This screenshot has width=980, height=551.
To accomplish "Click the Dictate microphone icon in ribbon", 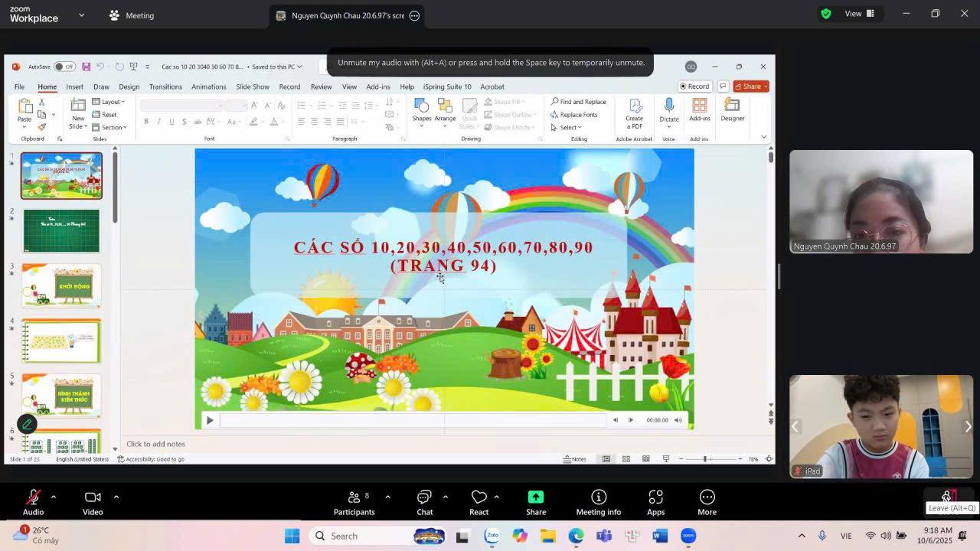I will click(x=668, y=106).
